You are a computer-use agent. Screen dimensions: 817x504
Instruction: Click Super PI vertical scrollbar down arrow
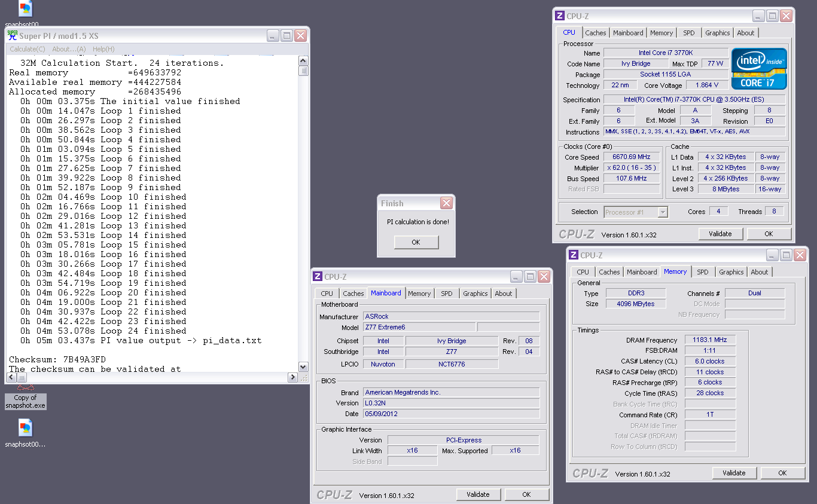303,367
